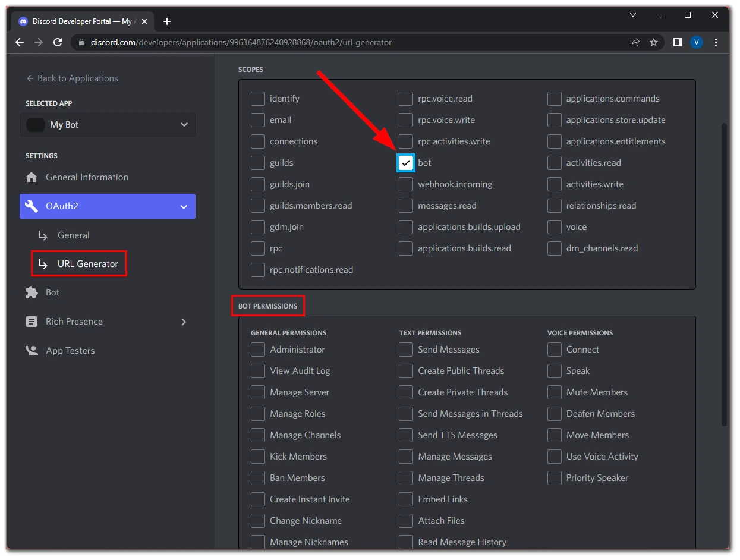Screen dimensions: 740x560
Task: Check the Change Nickname permission
Action: [258, 521]
